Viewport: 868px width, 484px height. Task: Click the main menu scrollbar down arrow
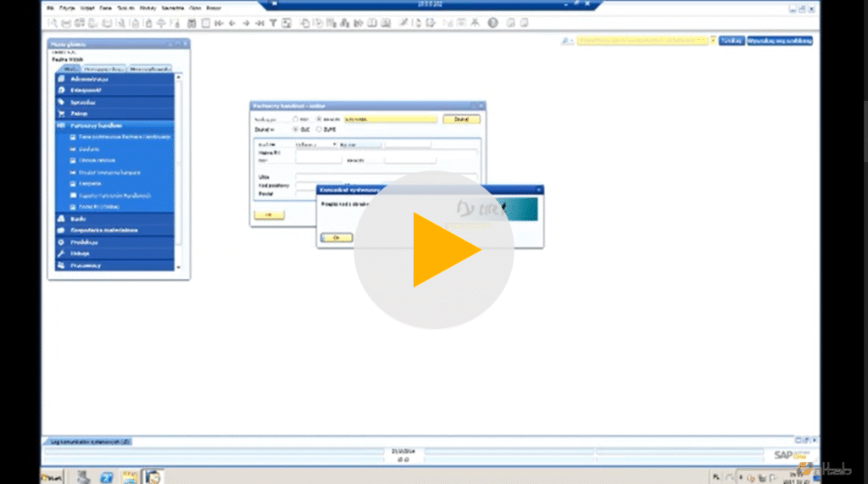point(178,268)
